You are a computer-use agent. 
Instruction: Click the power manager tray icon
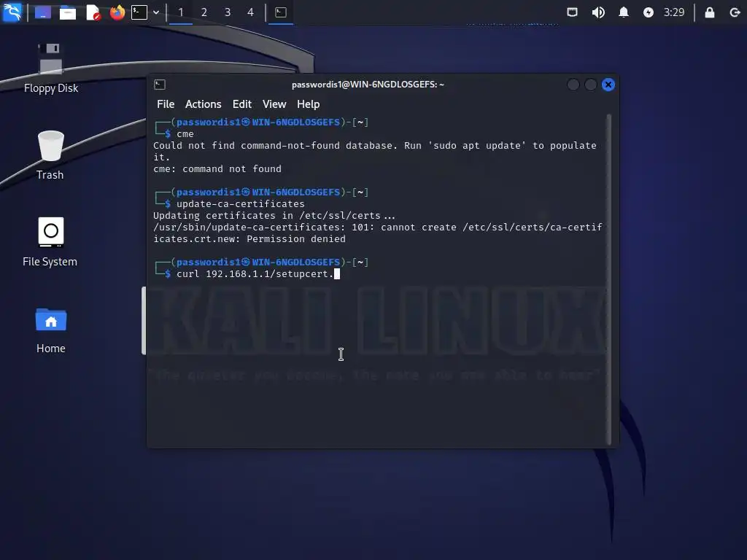click(x=649, y=12)
